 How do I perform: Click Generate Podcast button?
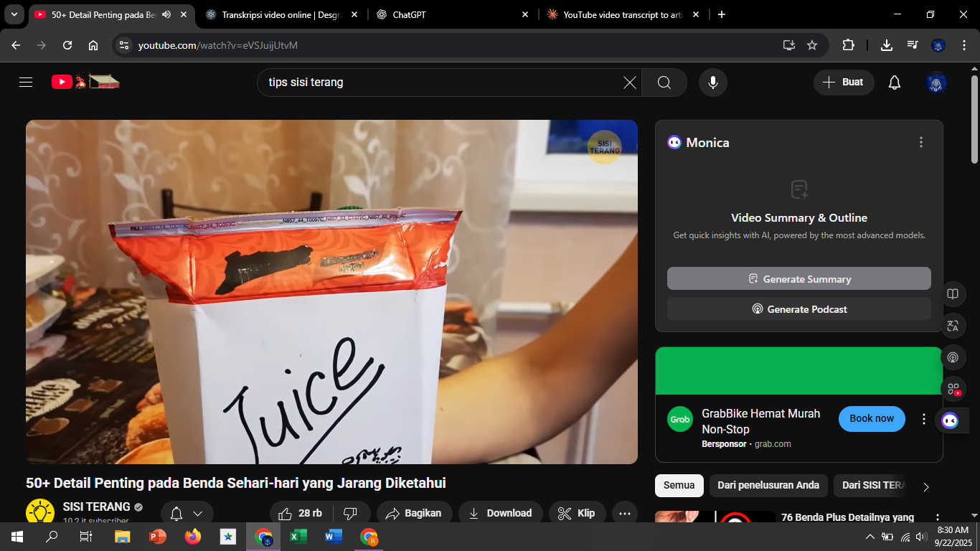coord(799,309)
